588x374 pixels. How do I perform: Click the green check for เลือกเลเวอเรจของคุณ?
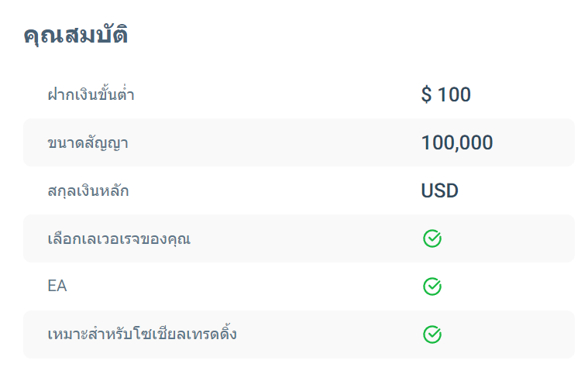(432, 238)
